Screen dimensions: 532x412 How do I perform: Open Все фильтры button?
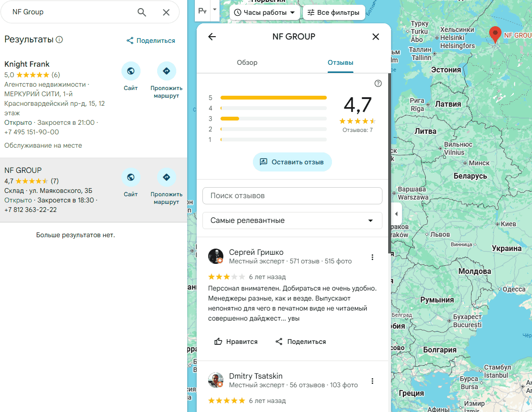333,12
